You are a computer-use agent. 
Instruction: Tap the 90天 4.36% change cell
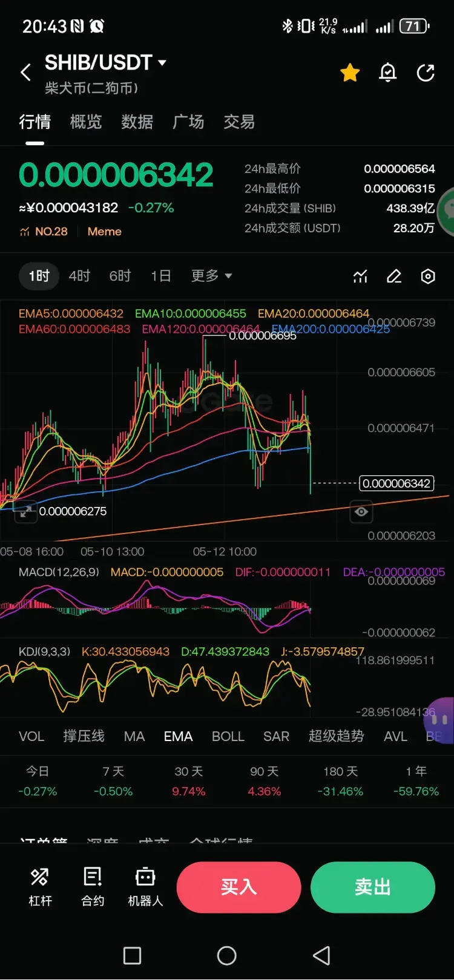point(265,781)
